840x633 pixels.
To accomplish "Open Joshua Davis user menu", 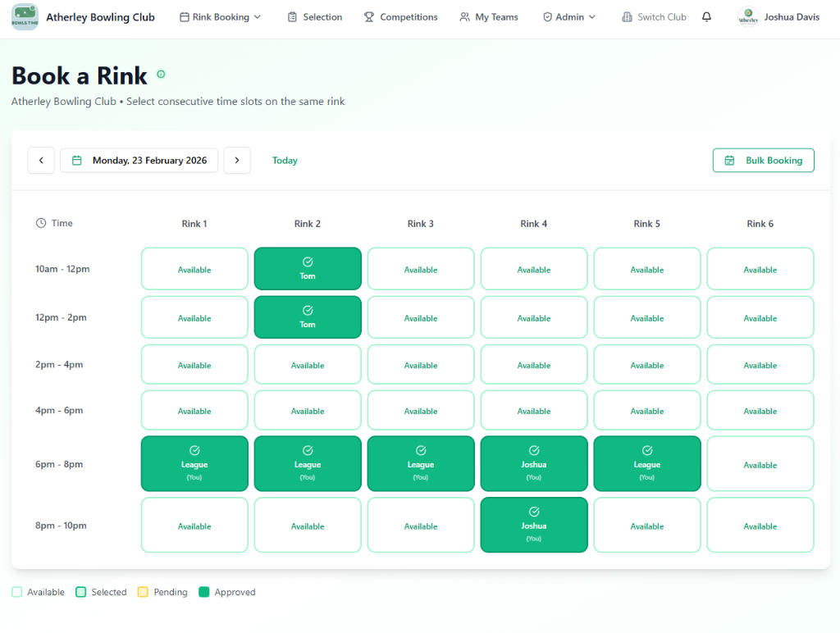I will 779,17.
